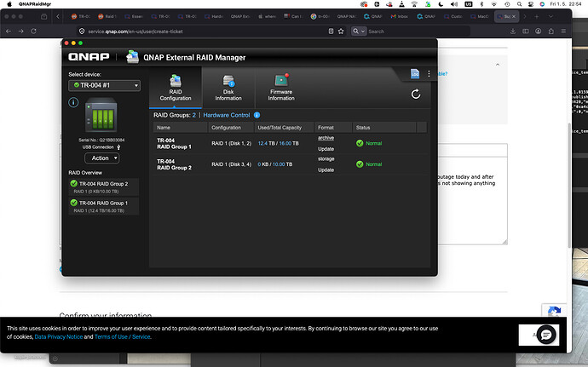588x367 pixels.
Task: Go forward in the browser
Action: pos(21,32)
